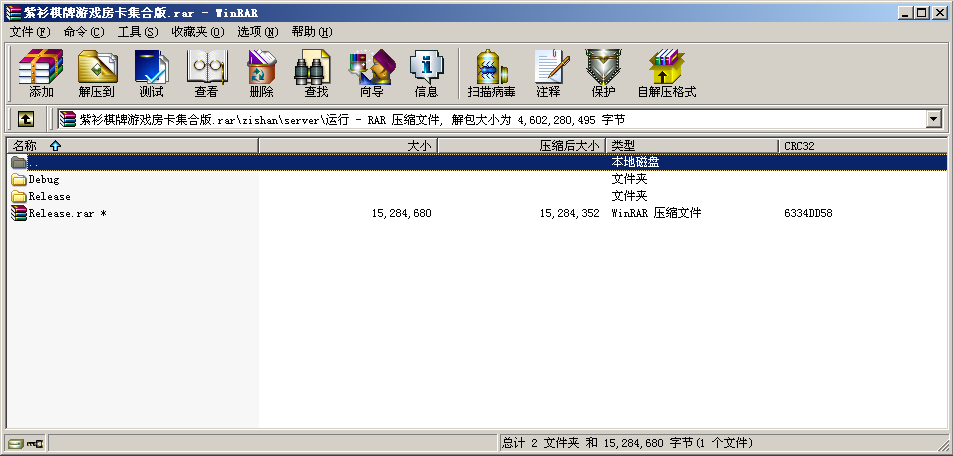This screenshot has width=953, height=456.
Task: Click the '文件夹' type of Release row
Action: [629, 196]
